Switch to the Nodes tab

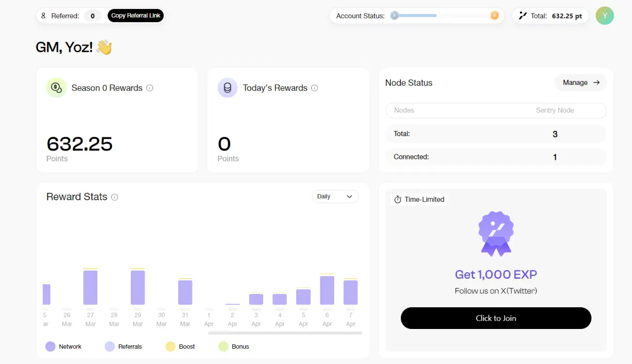(404, 110)
